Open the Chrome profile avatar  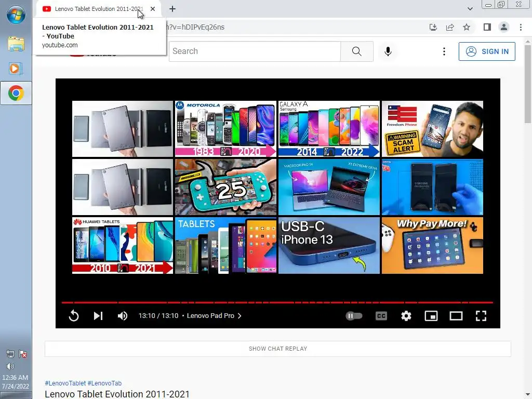coord(504,27)
